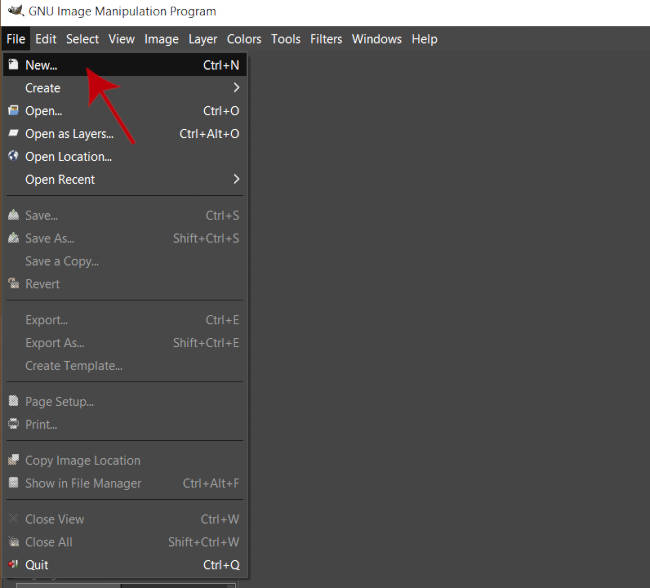Click the Close All entry
Image resolution: width=650 pixels, height=588 pixels.
[125, 542]
